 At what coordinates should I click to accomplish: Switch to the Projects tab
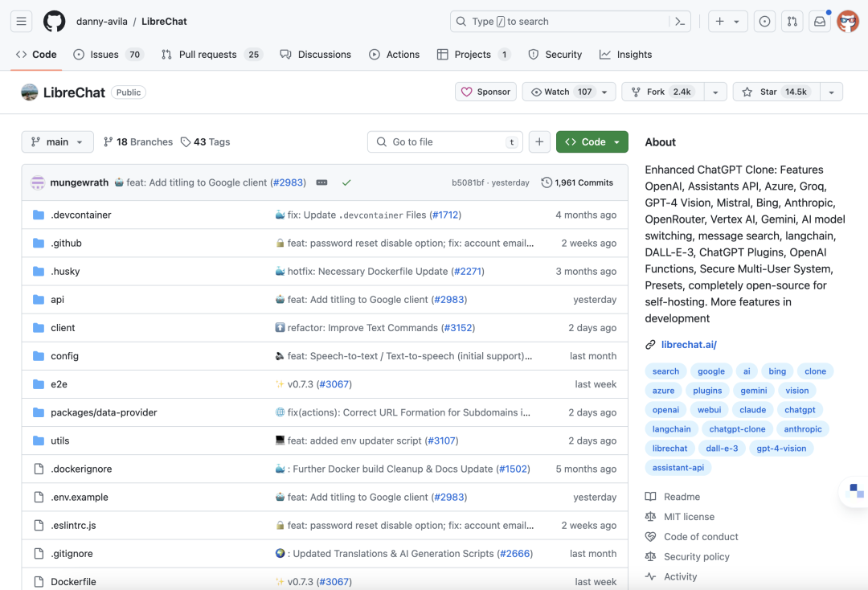pyautogui.click(x=473, y=54)
